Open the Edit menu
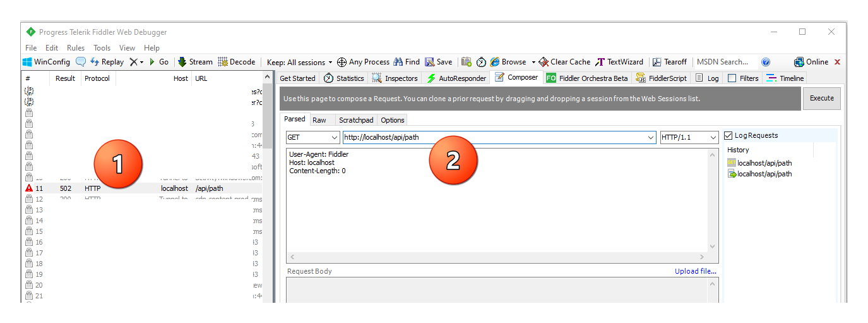 (x=52, y=47)
